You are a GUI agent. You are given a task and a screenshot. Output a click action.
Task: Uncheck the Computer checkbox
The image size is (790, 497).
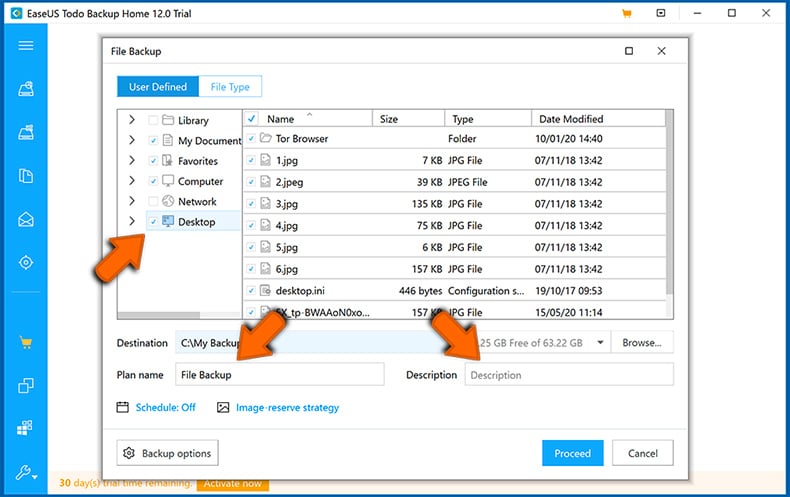click(x=153, y=181)
